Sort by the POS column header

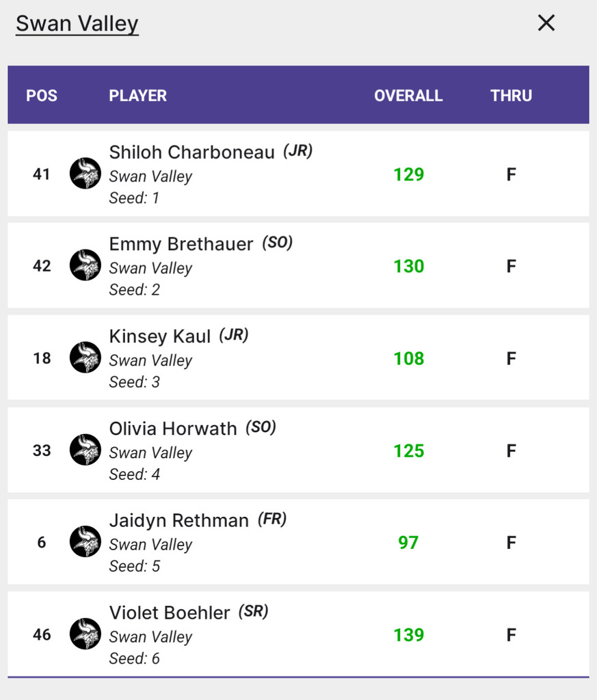[42, 96]
